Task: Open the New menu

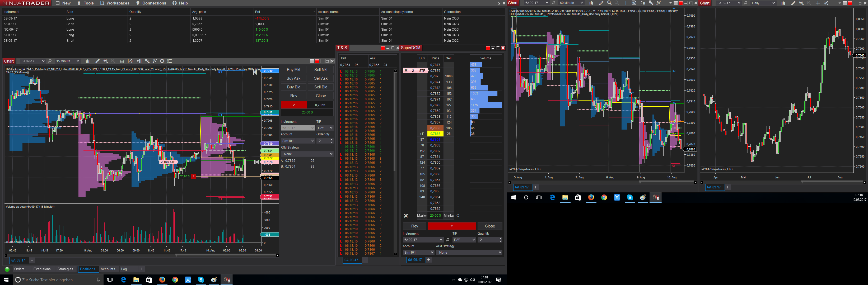Action: 63,3
